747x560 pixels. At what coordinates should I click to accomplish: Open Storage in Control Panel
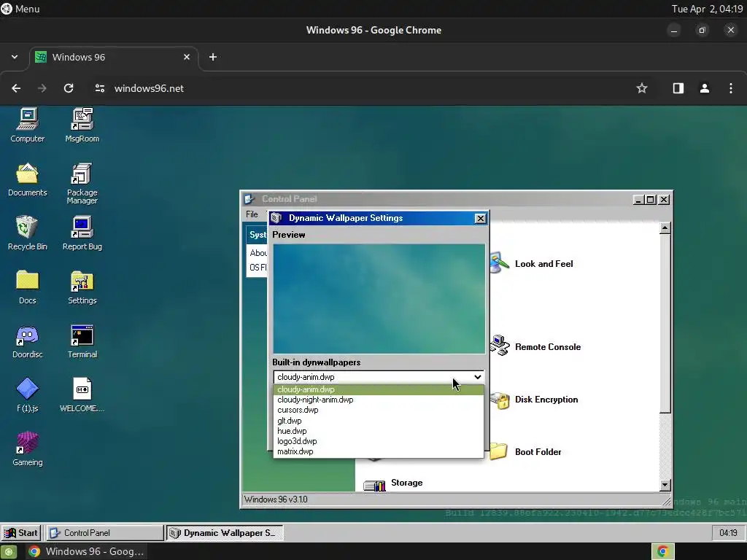tap(393, 483)
